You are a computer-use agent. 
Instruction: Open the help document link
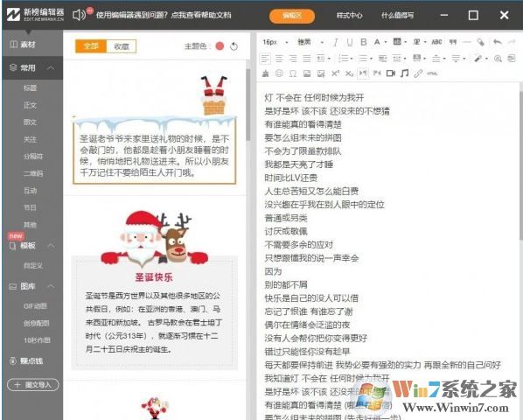(x=164, y=15)
